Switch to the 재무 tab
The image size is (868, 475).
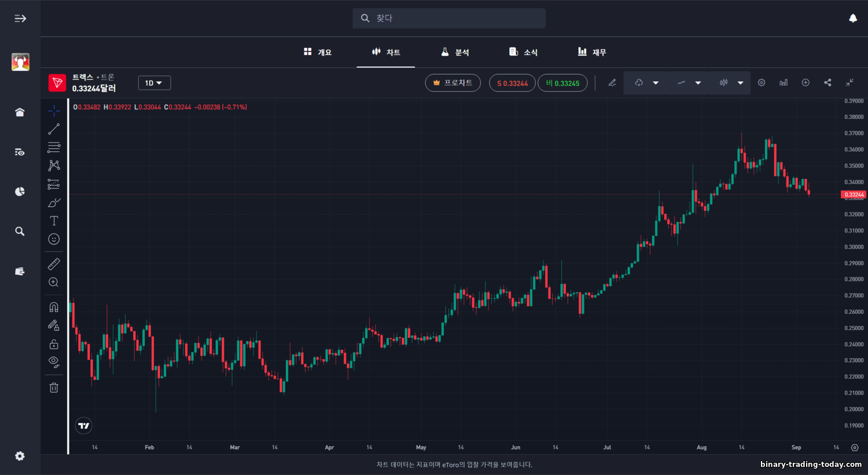tap(592, 52)
